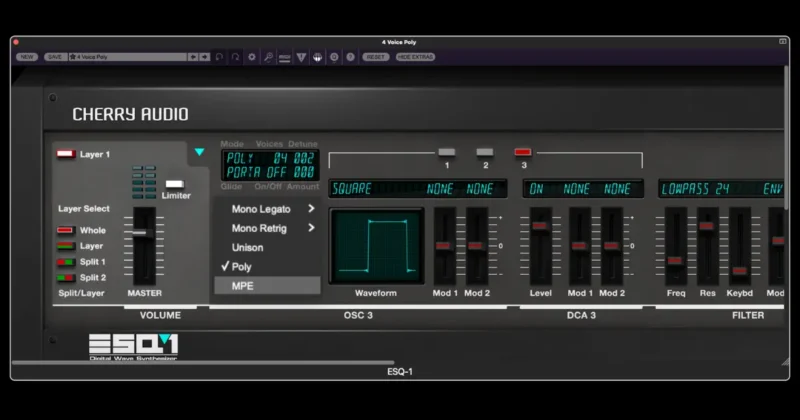This screenshot has width=800, height=420.
Task: Go to previous preset arrow
Action: coord(193,57)
